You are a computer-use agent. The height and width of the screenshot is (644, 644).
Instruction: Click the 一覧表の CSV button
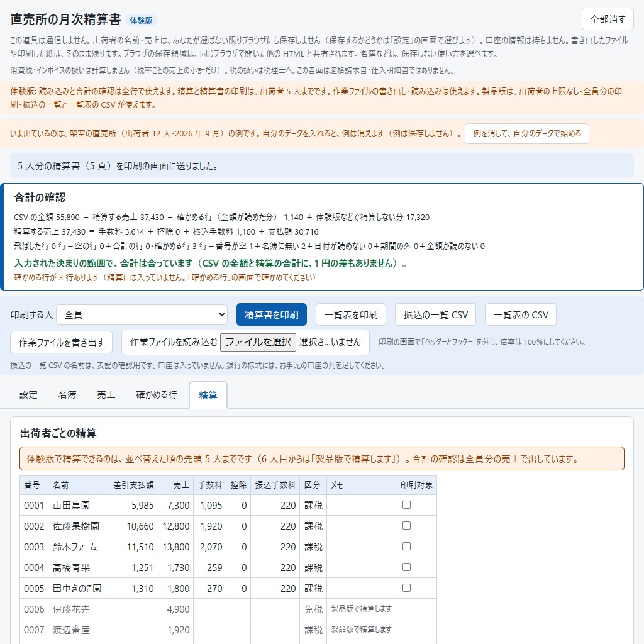520,314
